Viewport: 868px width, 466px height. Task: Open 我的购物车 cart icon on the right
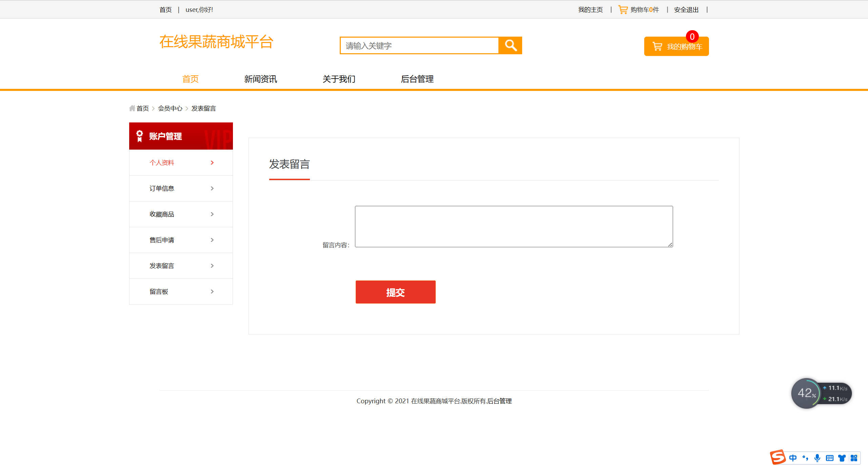[657, 46]
